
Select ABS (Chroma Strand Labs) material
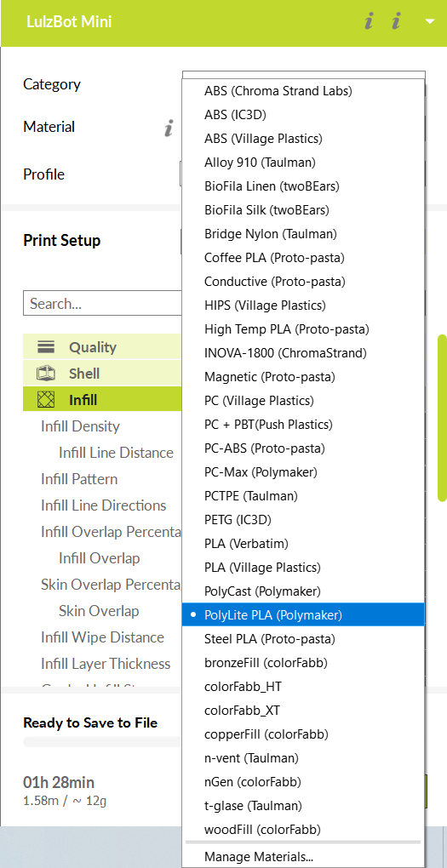(304, 91)
